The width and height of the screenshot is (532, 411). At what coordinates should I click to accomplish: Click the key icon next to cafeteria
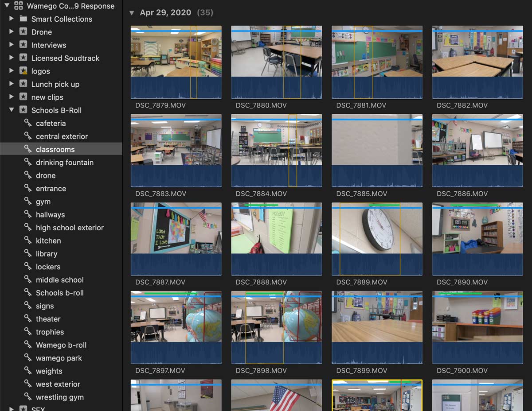tap(28, 123)
